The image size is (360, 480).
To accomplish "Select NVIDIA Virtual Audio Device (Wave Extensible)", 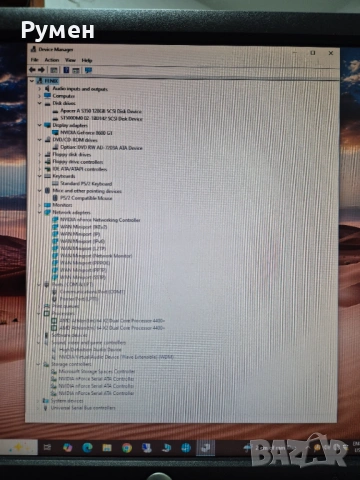I will point(116,357).
